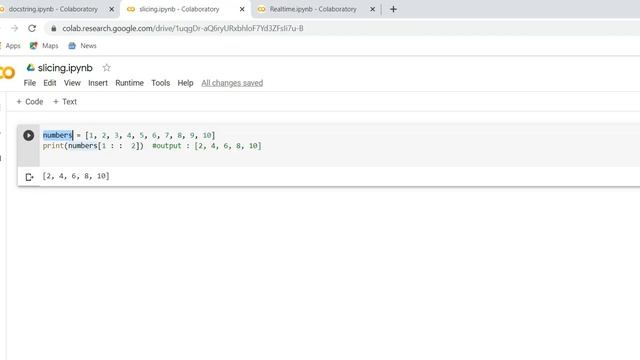The width and height of the screenshot is (640, 360).
Task: Open a new browser tab
Action: pyautogui.click(x=393, y=9)
